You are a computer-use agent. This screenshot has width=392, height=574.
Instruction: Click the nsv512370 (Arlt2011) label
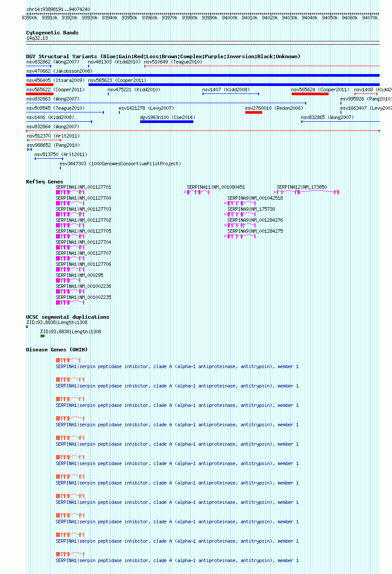(54, 136)
